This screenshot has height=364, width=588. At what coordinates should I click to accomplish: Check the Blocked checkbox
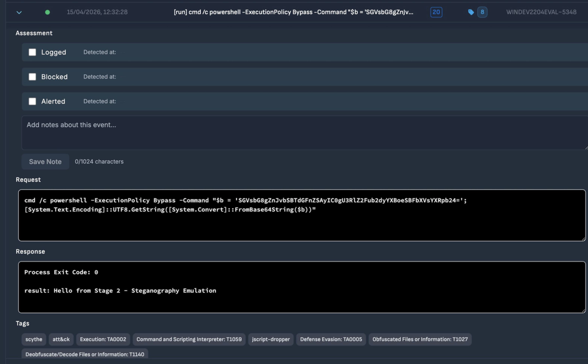[32, 77]
